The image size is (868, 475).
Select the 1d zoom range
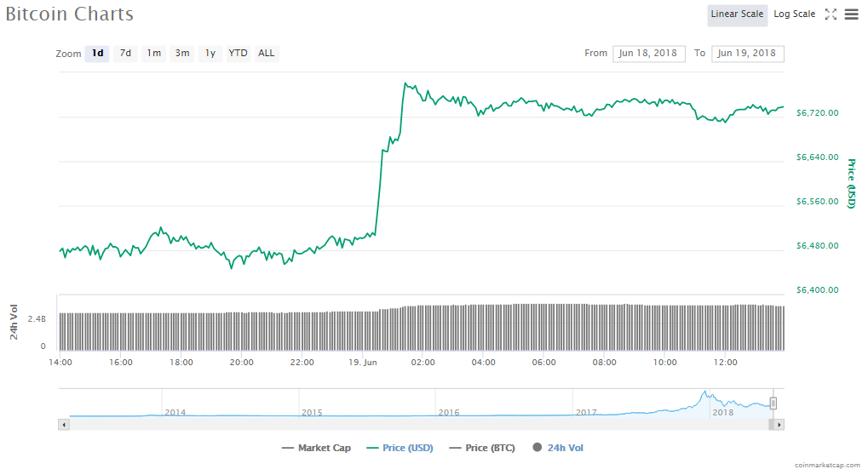click(98, 54)
